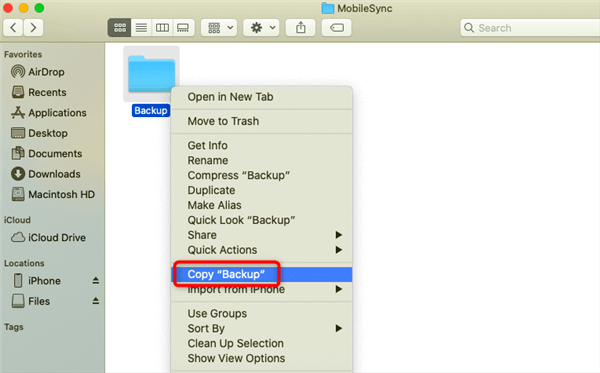Expand the Sort By submenu
Viewport: 600px width, 373px height.
tap(261, 329)
